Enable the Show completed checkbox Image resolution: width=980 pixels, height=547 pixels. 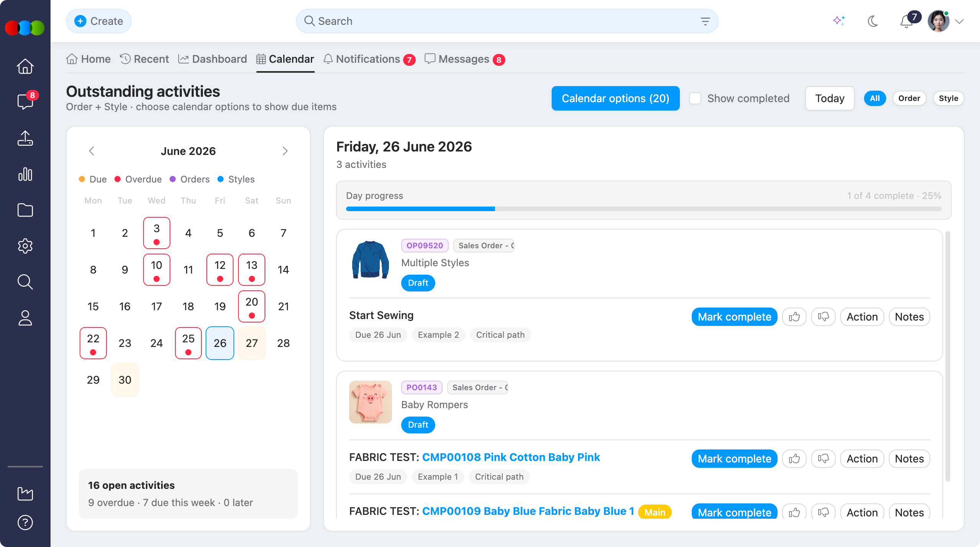coord(695,98)
